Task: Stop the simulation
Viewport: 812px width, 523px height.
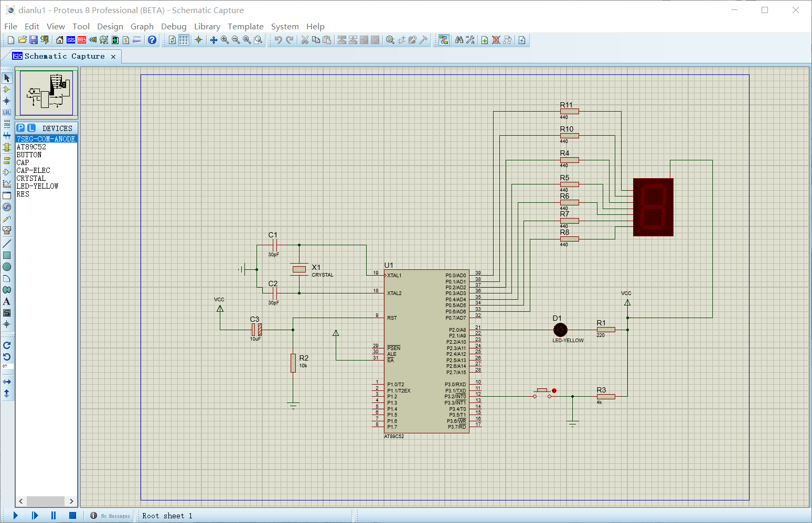Action: [x=72, y=516]
